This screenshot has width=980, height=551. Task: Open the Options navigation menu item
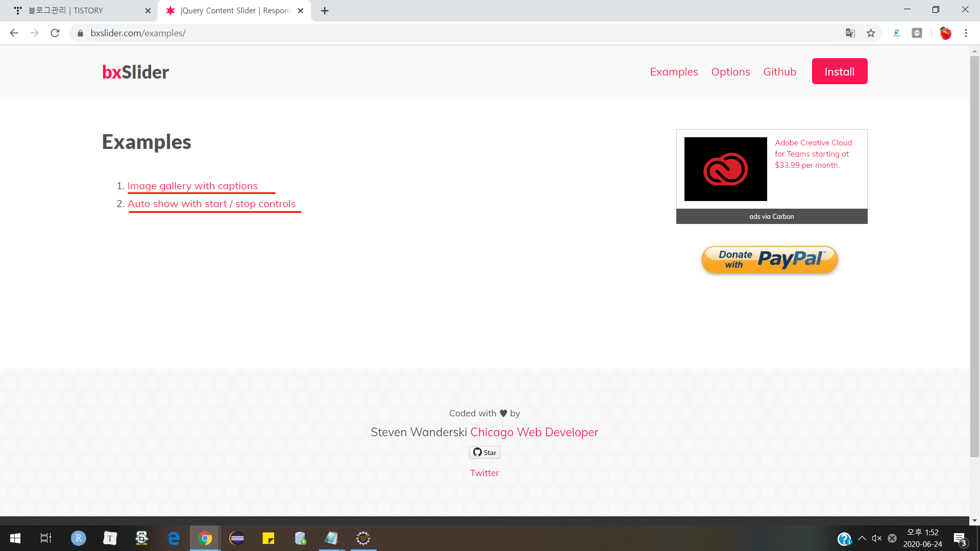(730, 72)
